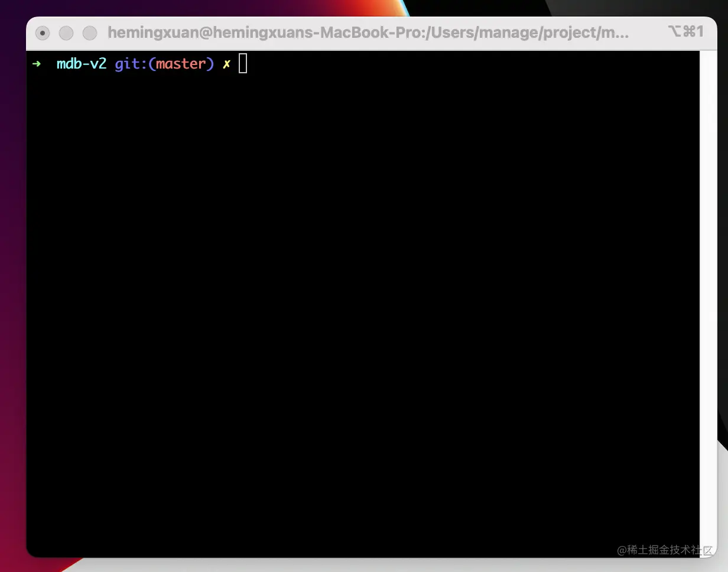The width and height of the screenshot is (728, 572).
Task: Click the master branch name in prompt
Action: [181, 64]
